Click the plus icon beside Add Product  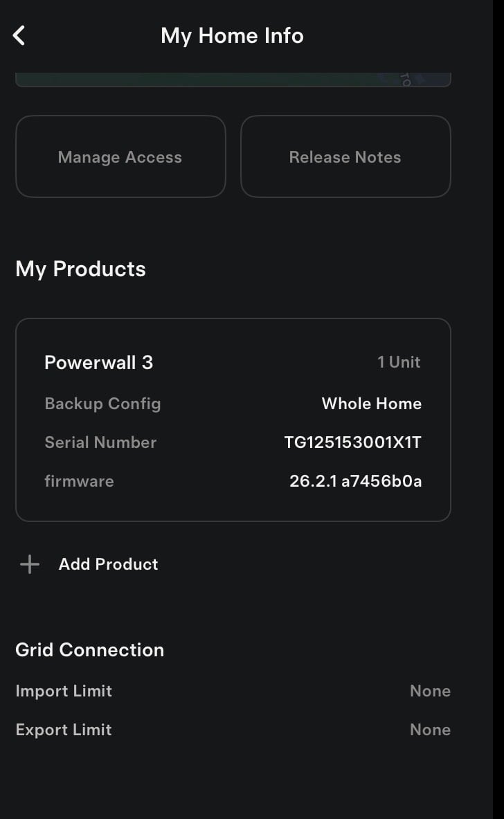(x=30, y=564)
